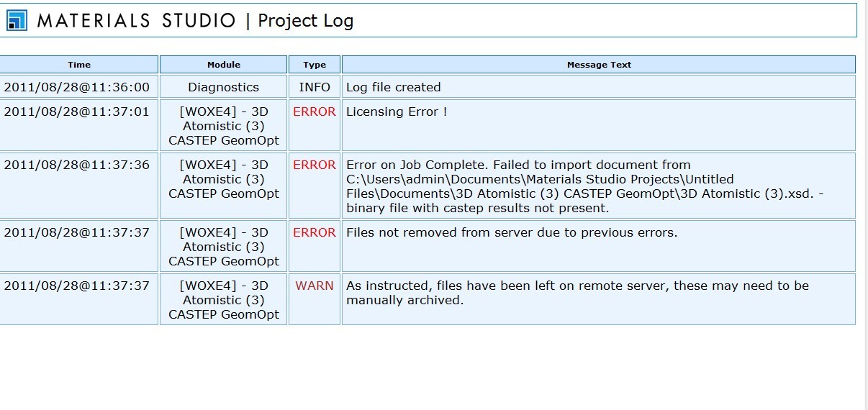Click the Type column header
Viewport: 868px width, 410px height.
[x=315, y=65]
